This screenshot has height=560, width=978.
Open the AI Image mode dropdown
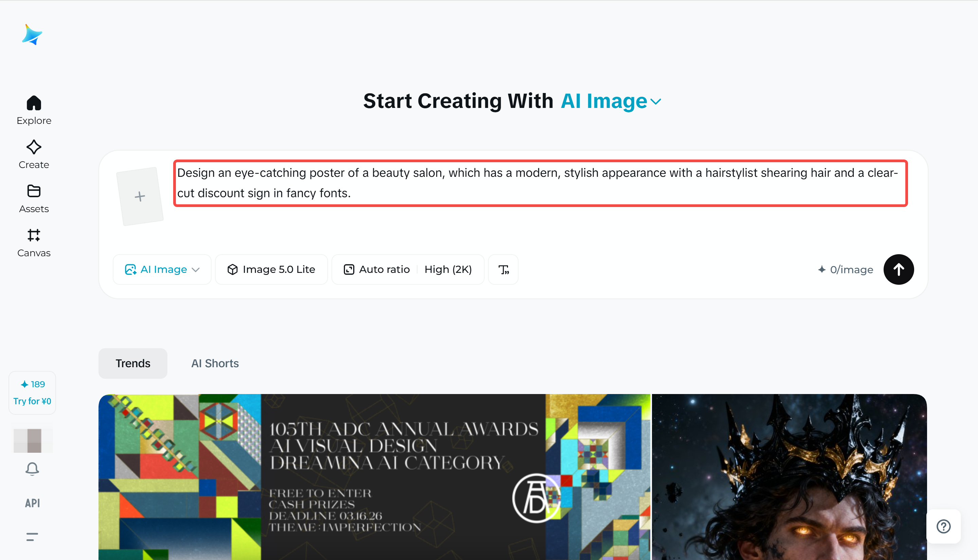(x=162, y=269)
